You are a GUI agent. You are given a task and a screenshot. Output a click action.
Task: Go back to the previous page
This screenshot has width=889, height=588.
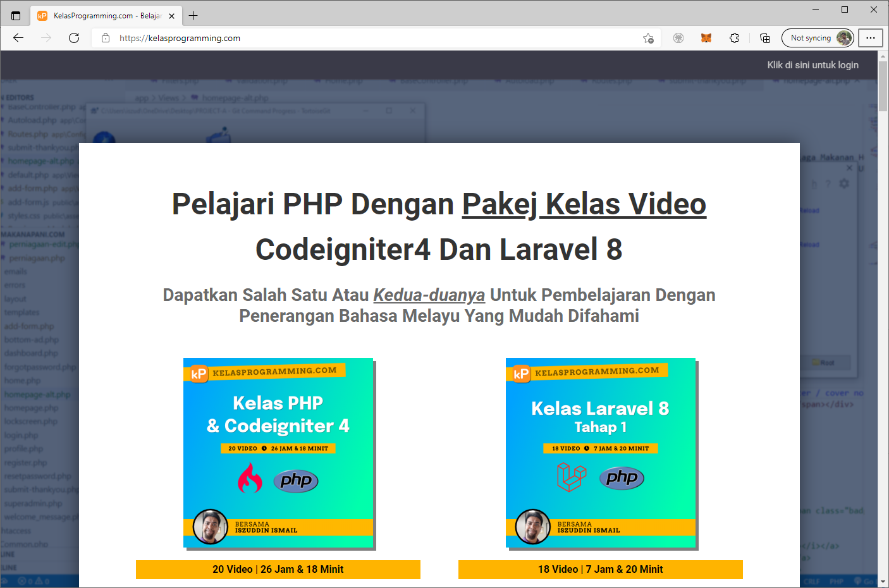click(x=18, y=38)
